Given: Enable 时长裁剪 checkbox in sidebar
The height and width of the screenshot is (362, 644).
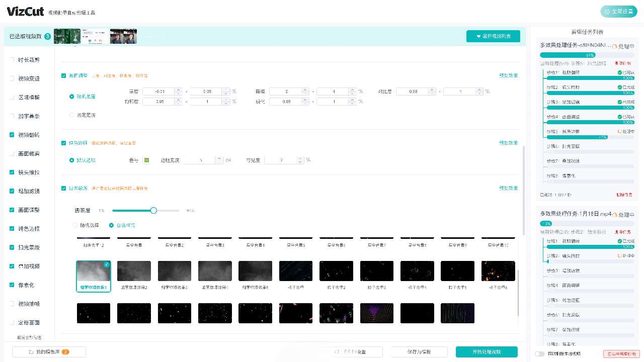Looking at the screenshot, I should pos(12,60).
